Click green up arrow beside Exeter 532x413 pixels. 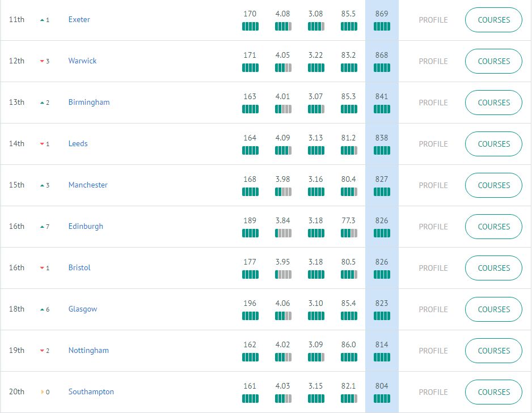click(42, 20)
